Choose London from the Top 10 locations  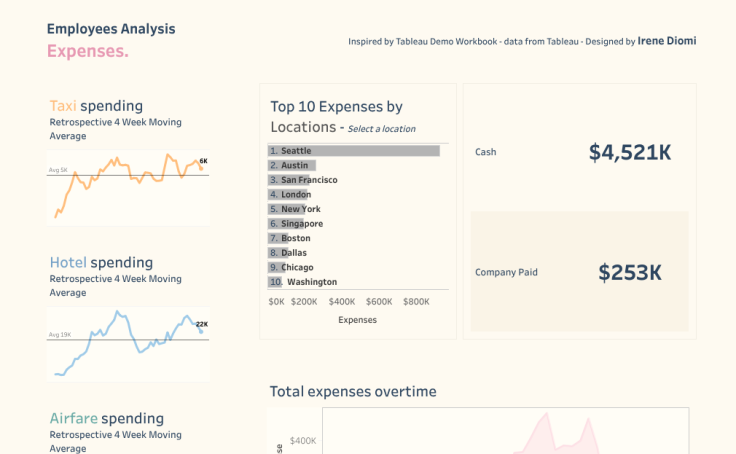tap(295, 195)
